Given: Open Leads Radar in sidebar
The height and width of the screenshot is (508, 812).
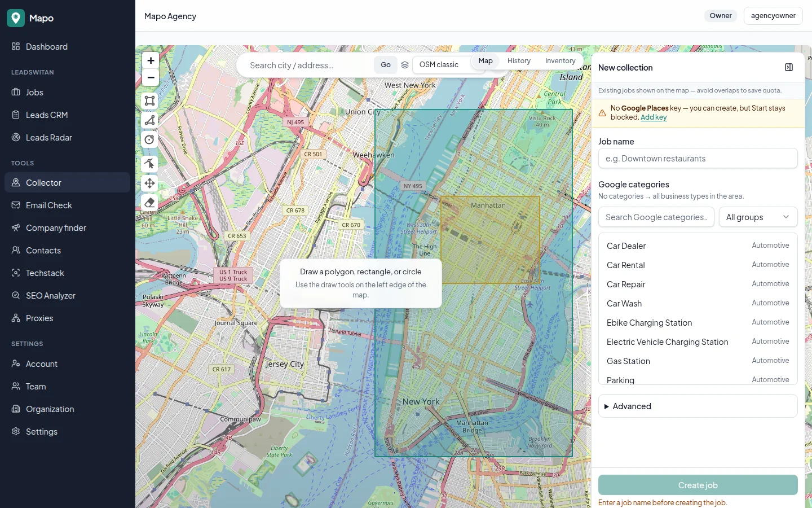Looking at the screenshot, I should click(68, 137).
